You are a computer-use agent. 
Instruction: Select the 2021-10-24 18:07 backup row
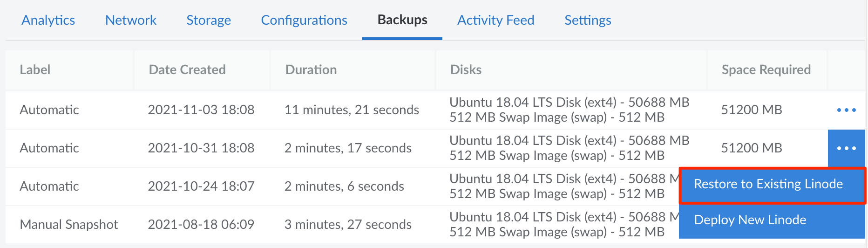click(201, 186)
